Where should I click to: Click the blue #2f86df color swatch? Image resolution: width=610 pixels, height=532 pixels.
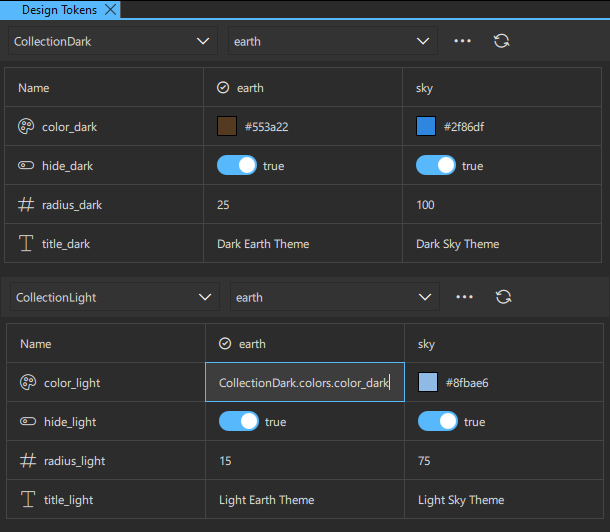(x=426, y=127)
